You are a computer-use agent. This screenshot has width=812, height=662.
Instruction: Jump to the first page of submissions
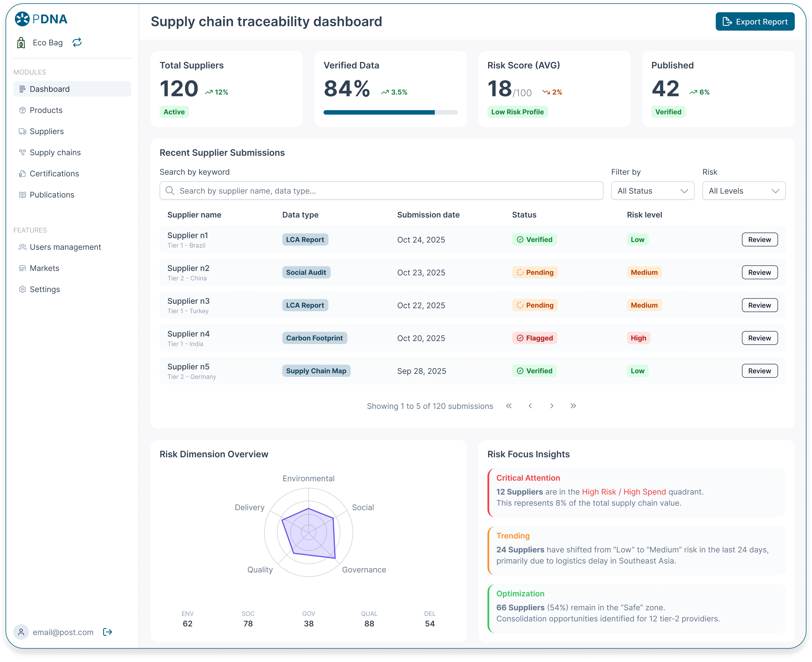(x=509, y=406)
